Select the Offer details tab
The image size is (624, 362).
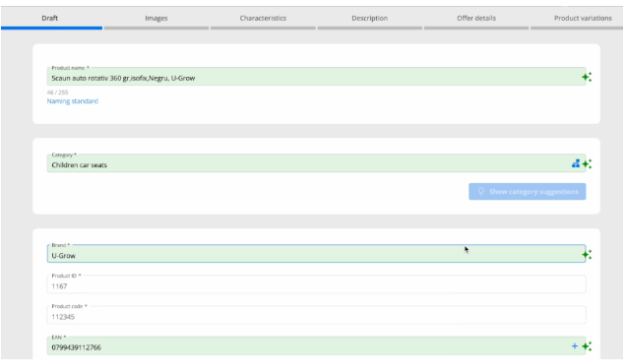tap(476, 18)
